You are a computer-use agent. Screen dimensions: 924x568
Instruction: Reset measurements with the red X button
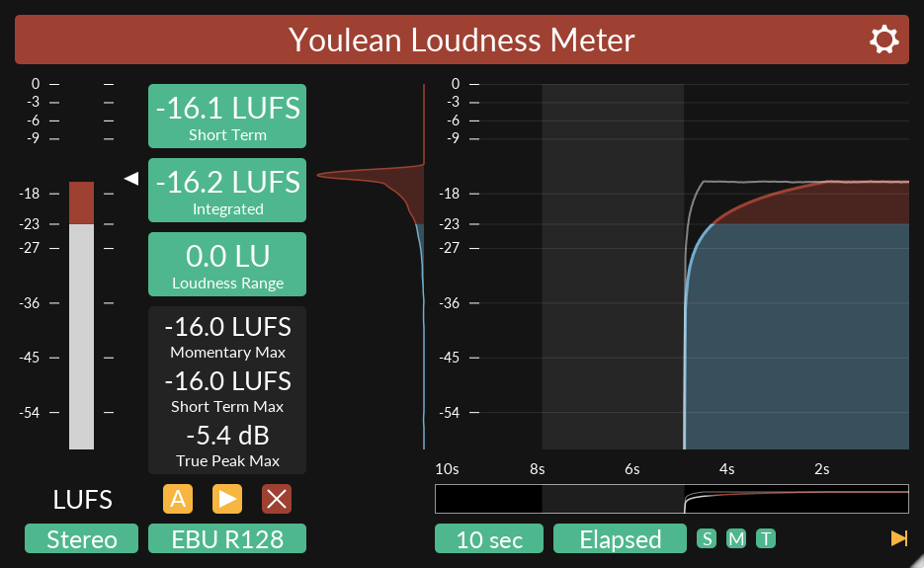277,499
